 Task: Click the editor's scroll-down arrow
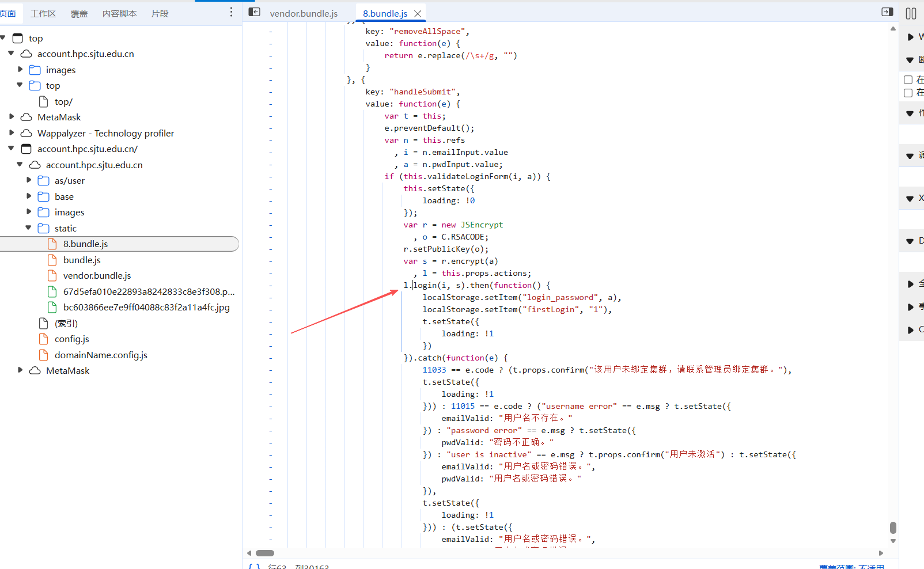(893, 541)
